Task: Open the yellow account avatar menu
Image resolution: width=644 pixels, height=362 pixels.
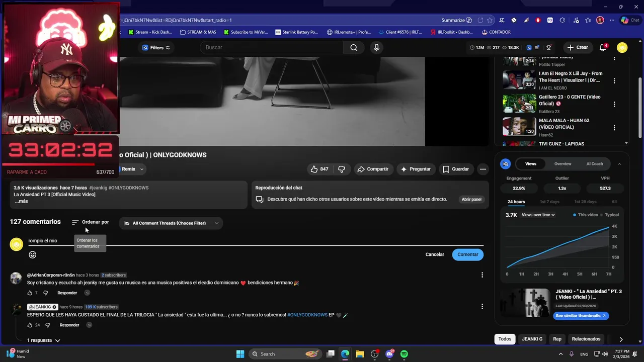Action: pos(622,47)
